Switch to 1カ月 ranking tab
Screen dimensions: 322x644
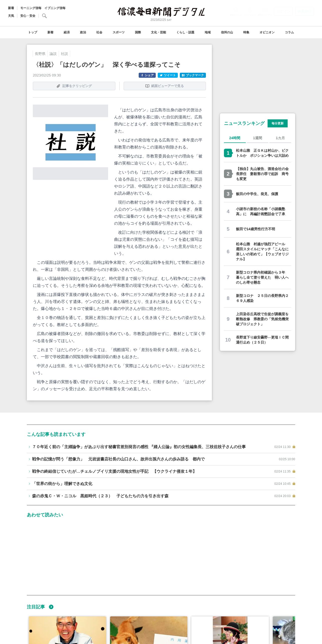(280, 138)
